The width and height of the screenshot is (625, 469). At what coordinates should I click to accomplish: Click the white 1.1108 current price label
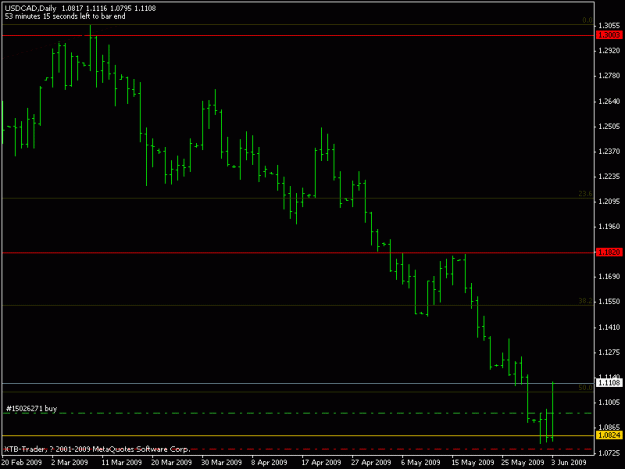click(x=609, y=383)
